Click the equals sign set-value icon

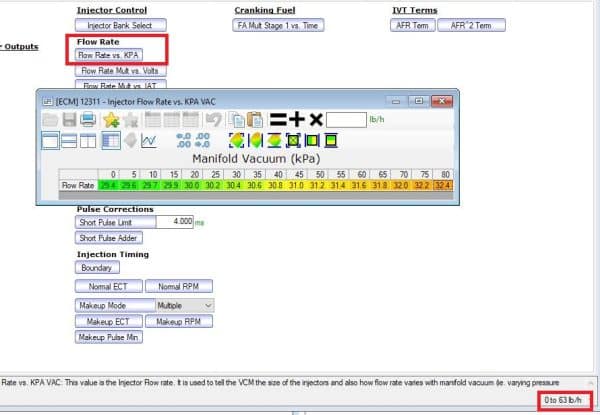278,120
